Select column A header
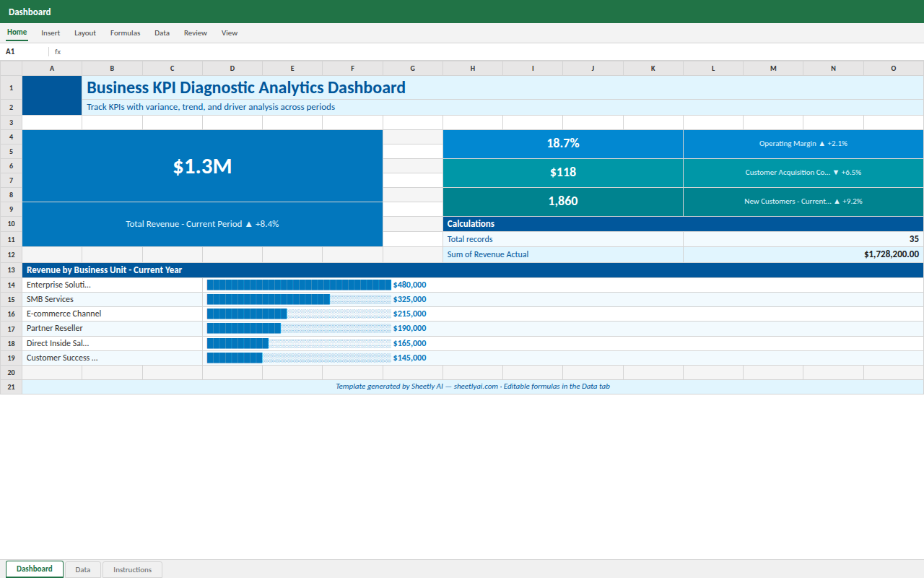 tap(52, 68)
